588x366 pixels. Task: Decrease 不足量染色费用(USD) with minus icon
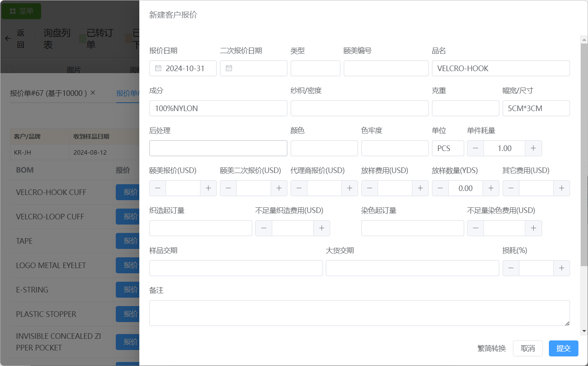[475, 228]
